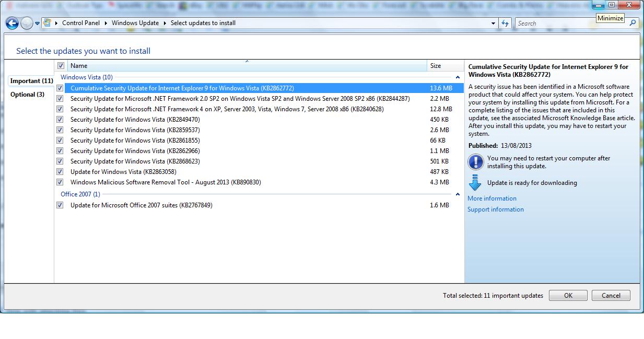Click the blue restart warning icon
Screen dimensions: 644x339
click(x=475, y=162)
